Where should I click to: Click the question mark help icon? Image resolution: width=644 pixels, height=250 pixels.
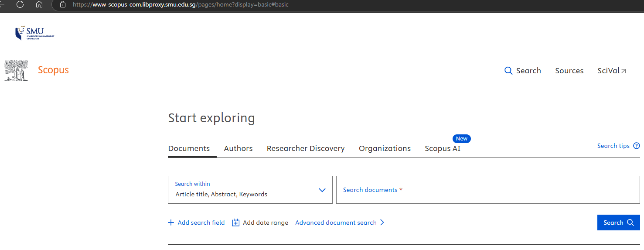pyautogui.click(x=637, y=146)
